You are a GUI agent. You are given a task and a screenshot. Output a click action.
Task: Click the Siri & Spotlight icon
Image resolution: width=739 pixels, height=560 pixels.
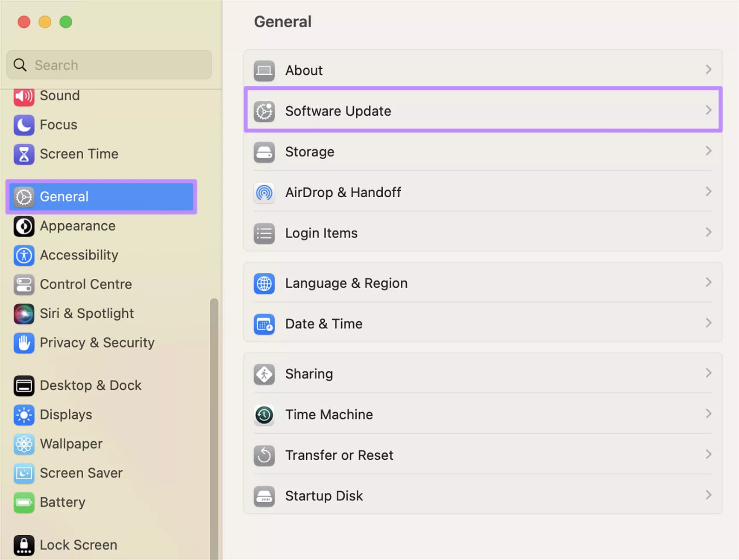tap(24, 314)
